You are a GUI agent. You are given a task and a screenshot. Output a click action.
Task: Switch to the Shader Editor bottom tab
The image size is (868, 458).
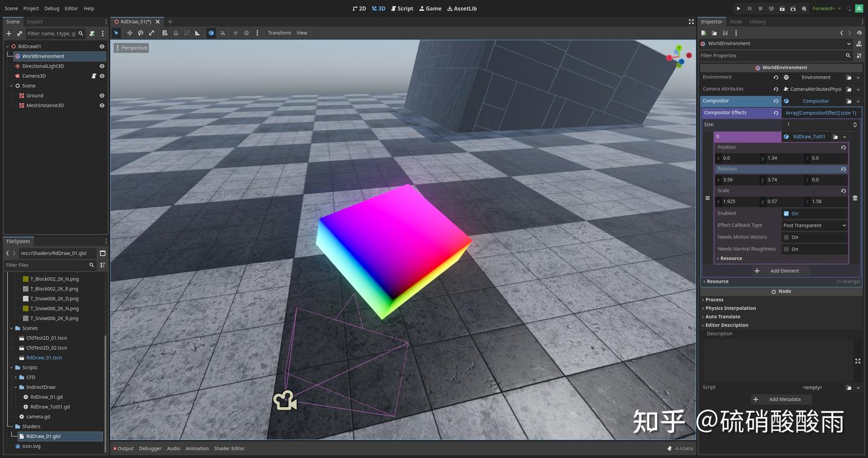pos(229,448)
